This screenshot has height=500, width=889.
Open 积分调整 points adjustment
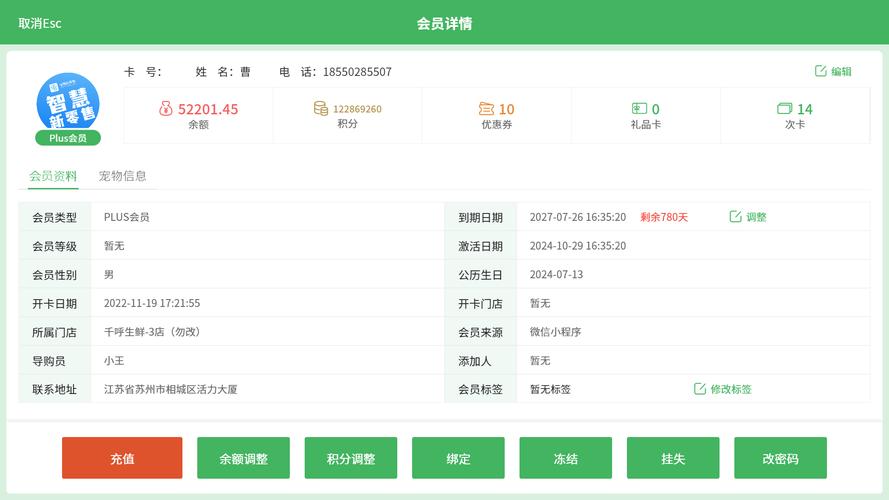click(350, 458)
